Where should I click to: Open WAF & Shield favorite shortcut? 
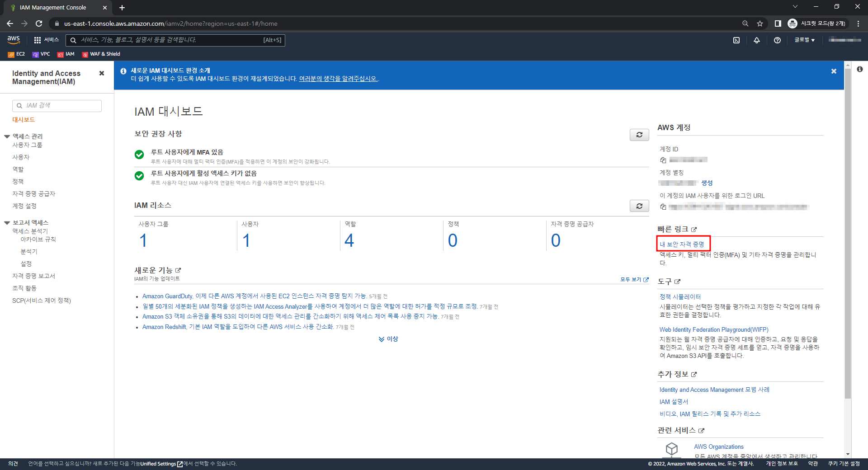[101, 54]
